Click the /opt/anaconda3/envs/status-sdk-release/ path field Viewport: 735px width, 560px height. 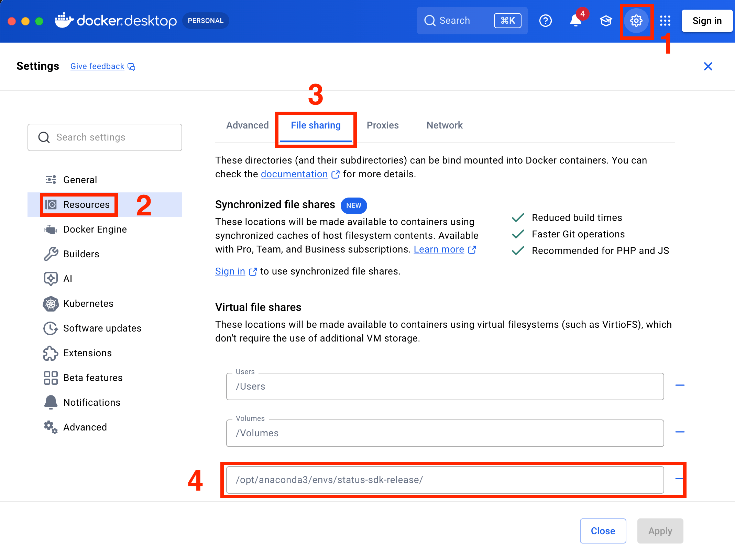coord(445,480)
